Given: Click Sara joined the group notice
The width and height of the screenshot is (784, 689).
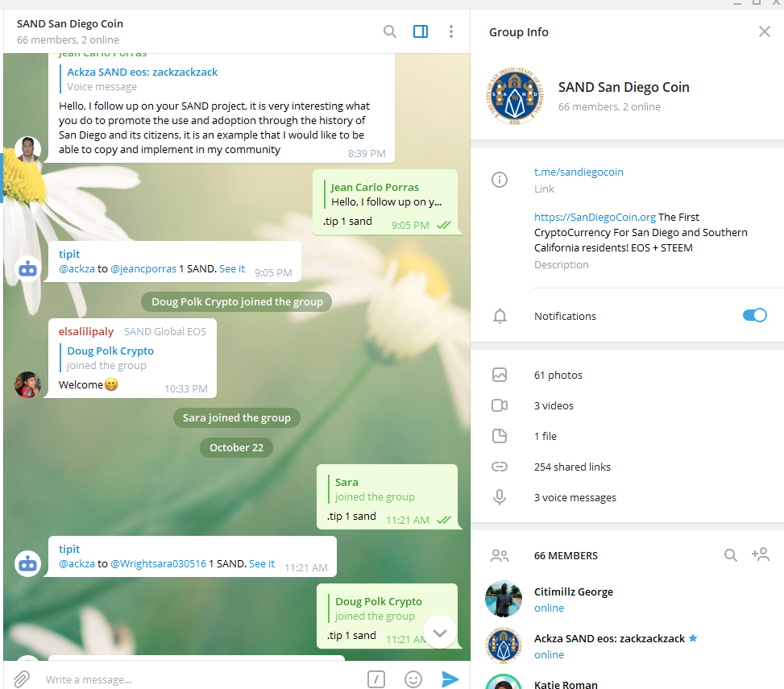Looking at the screenshot, I should (x=237, y=417).
